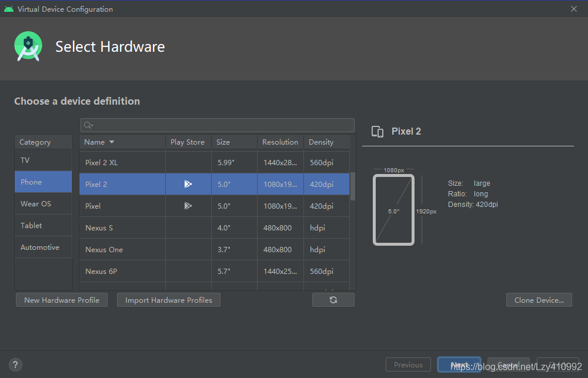The height and width of the screenshot is (378, 588).
Task: Click the Play Store icon in Pixel row
Action: coord(188,206)
